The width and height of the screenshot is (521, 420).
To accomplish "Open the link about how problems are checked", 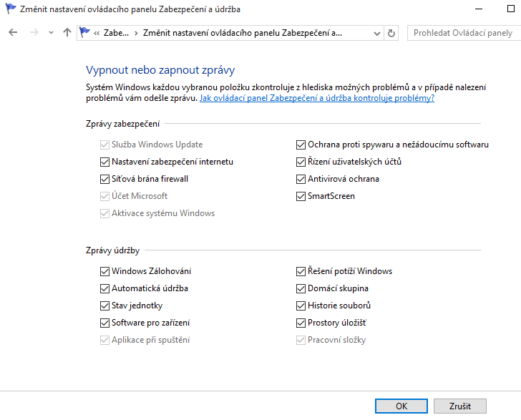I will click(x=316, y=98).
